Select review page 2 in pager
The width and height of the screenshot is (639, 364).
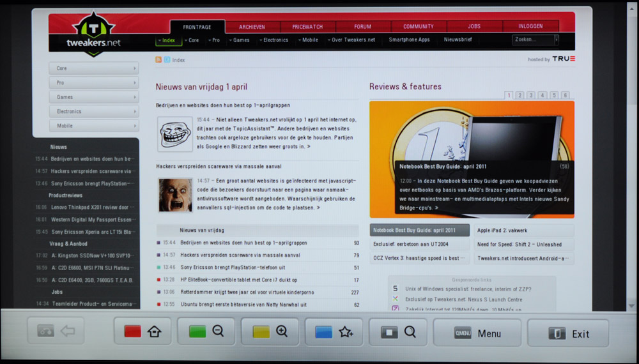pos(520,95)
